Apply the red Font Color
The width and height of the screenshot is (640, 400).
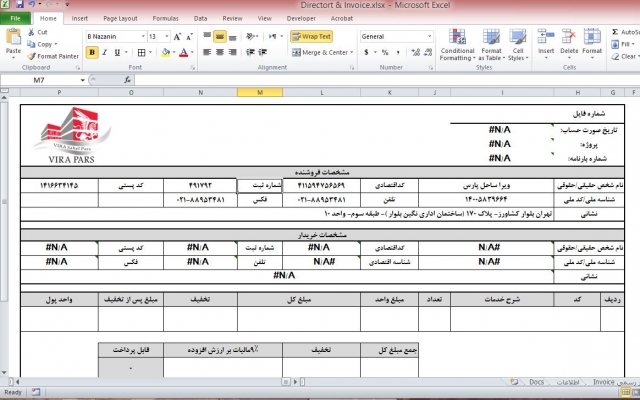(183, 52)
